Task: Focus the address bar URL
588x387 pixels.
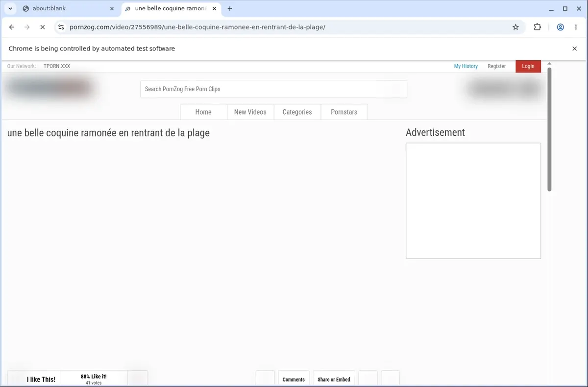Action: (x=197, y=27)
